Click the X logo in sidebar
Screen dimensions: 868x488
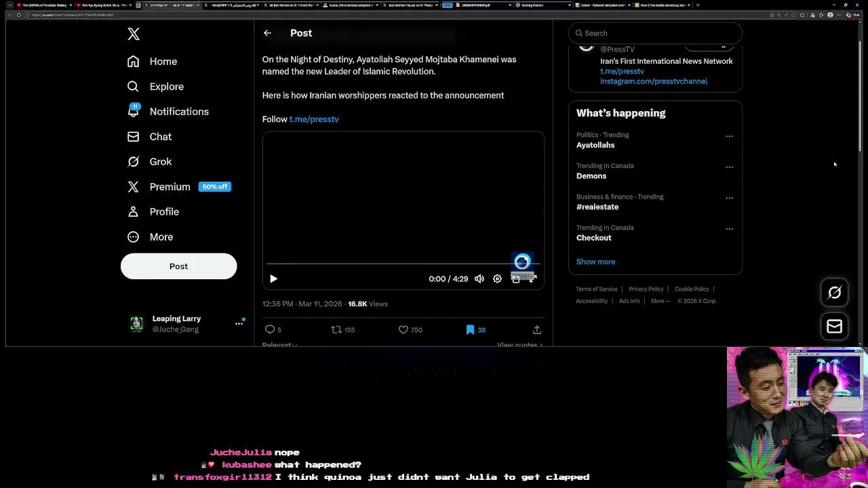(x=134, y=34)
